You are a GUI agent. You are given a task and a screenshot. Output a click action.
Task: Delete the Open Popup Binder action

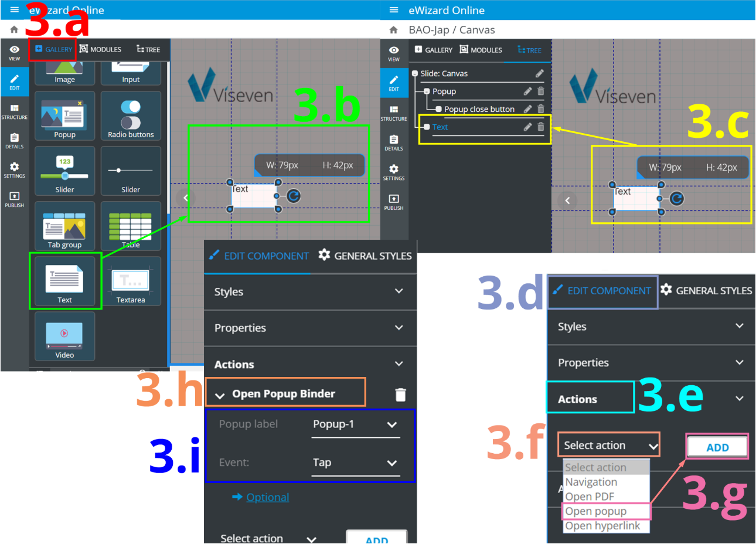tap(400, 395)
